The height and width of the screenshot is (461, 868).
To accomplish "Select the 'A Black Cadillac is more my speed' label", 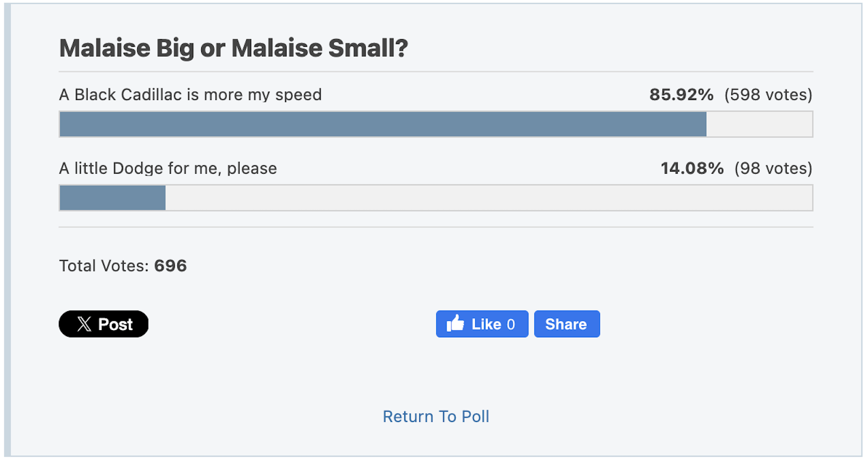I will click(x=190, y=95).
